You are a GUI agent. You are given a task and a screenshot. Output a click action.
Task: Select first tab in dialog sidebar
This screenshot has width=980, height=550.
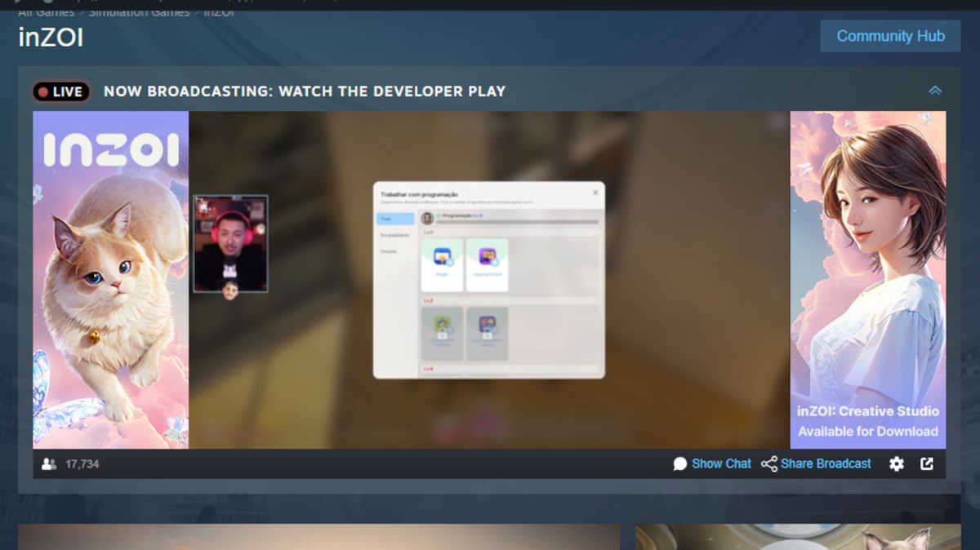(x=396, y=219)
